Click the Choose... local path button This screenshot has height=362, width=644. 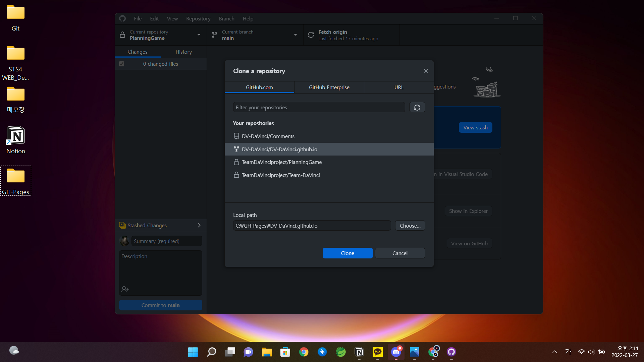tap(410, 226)
